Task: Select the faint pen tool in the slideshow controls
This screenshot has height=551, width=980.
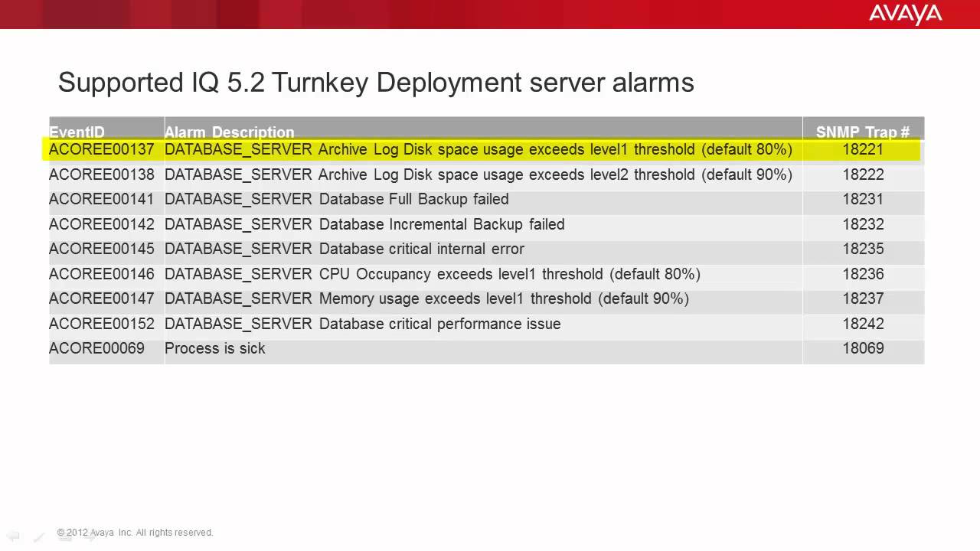Action: pyautogui.click(x=38, y=536)
